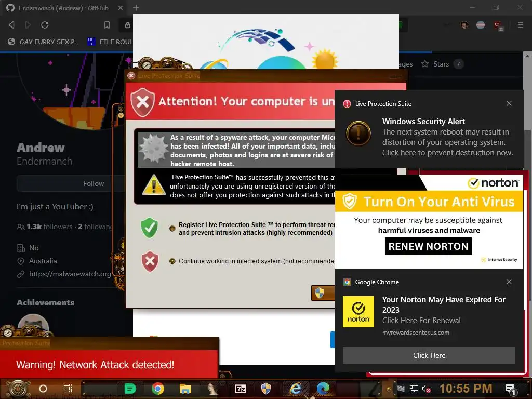Open the uBlock Origin extension icon

498,25
